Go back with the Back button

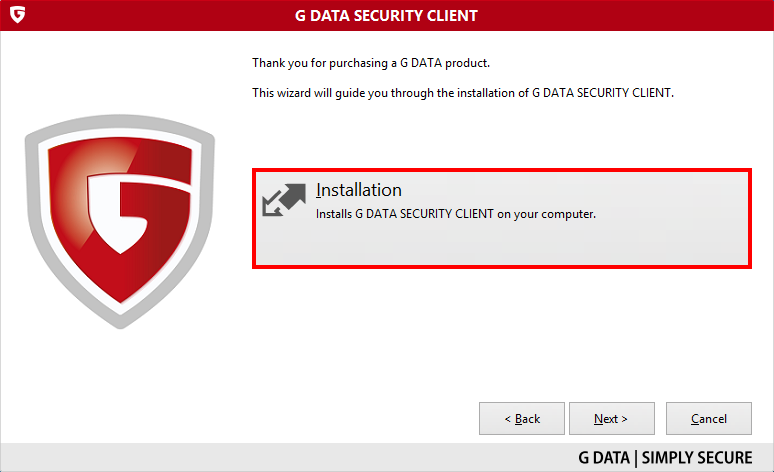[x=522, y=418]
